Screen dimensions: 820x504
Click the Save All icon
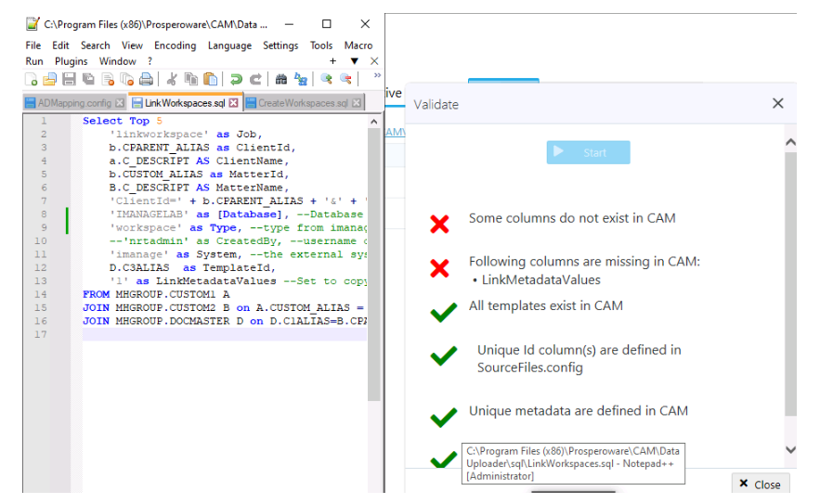(x=88, y=79)
